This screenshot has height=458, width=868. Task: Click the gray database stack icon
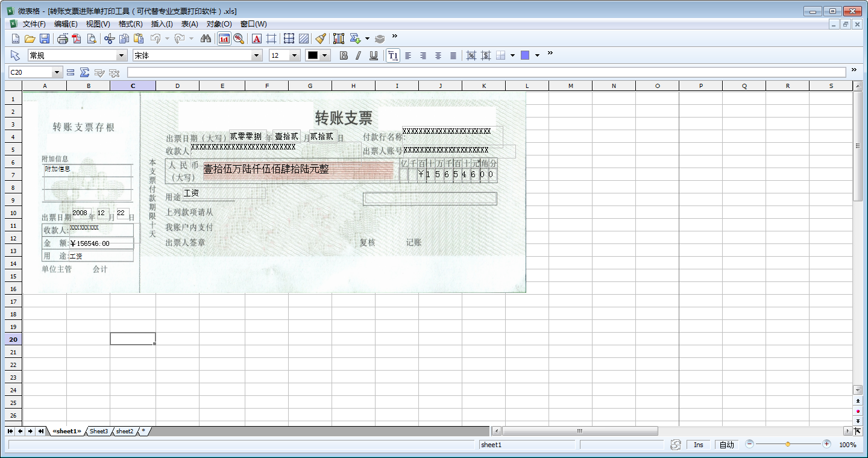tap(380, 39)
